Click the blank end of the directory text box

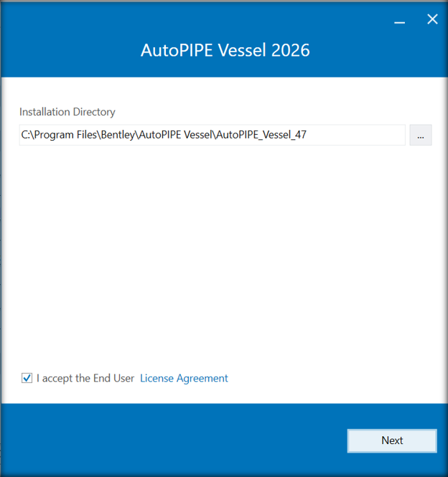click(x=356, y=135)
